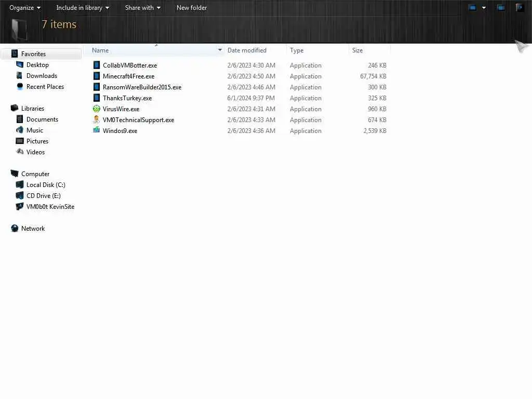This screenshot has width=532, height=399.
Task: Select Computer in navigation pane
Action: click(35, 174)
